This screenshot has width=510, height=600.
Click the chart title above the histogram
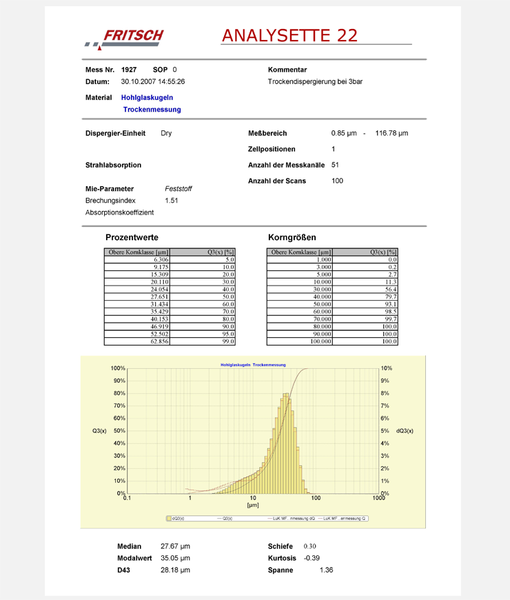[x=253, y=365]
